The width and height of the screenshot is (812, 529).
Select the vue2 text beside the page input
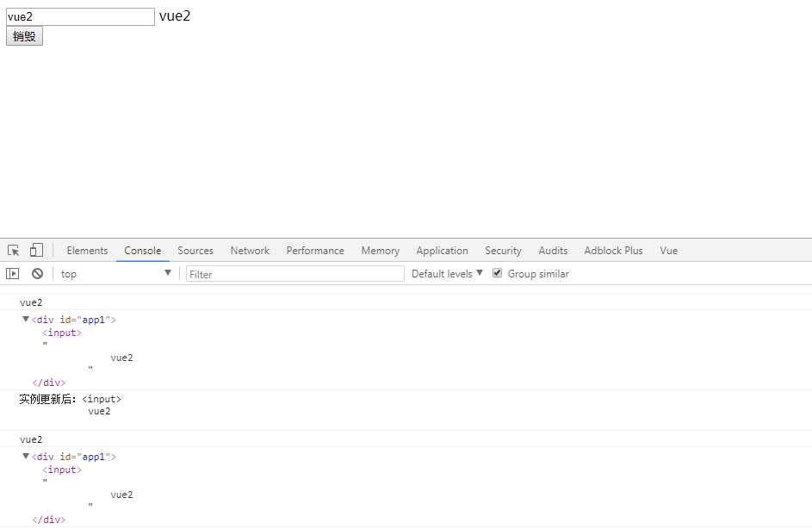click(x=175, y=16)
